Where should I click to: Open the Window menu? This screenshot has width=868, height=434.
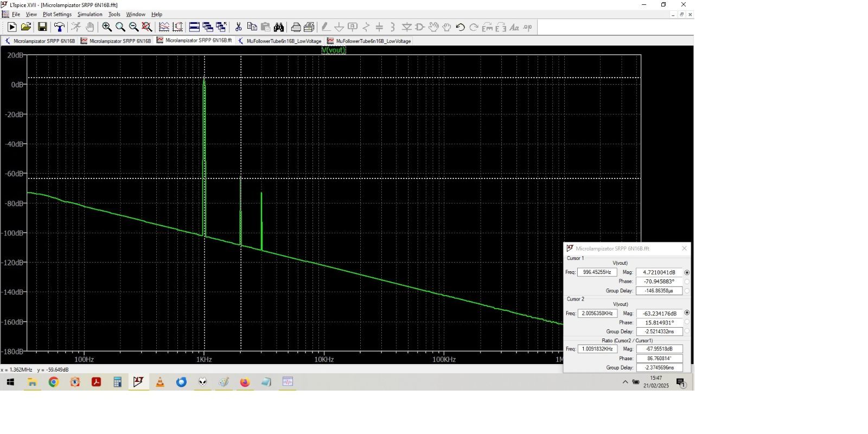136,15
